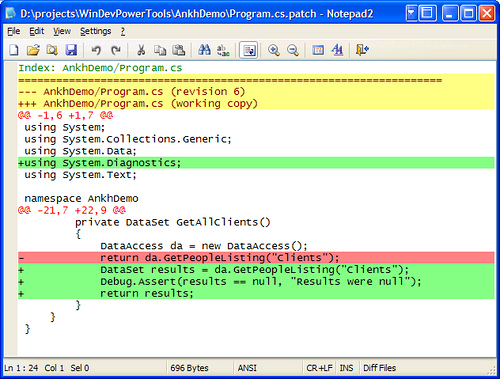The width and height of the screenshot is (500, 379).
Task: Click the Zoom In magnifier icon
Action: click(x=274, y=50)
